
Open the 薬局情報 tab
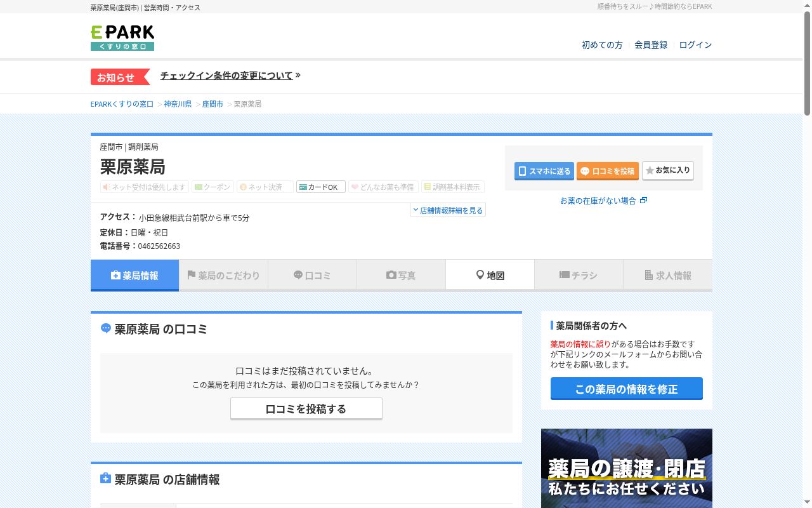click(x=134, y=275)
